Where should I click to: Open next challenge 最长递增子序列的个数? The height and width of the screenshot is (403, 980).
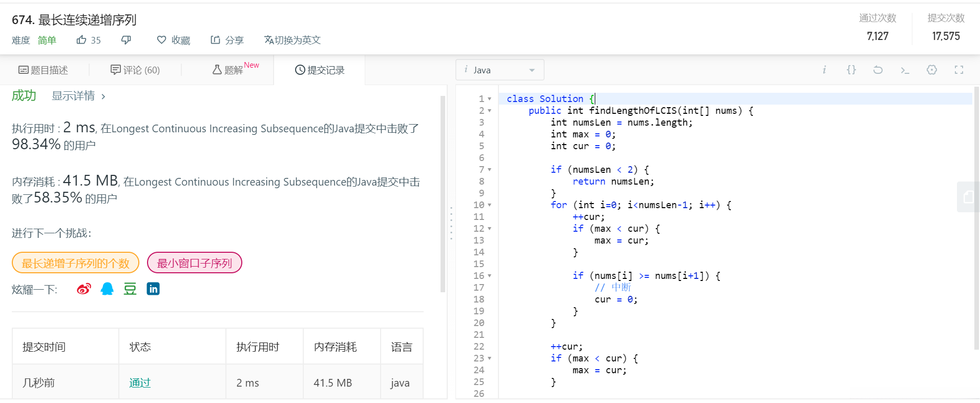(75, 263)
